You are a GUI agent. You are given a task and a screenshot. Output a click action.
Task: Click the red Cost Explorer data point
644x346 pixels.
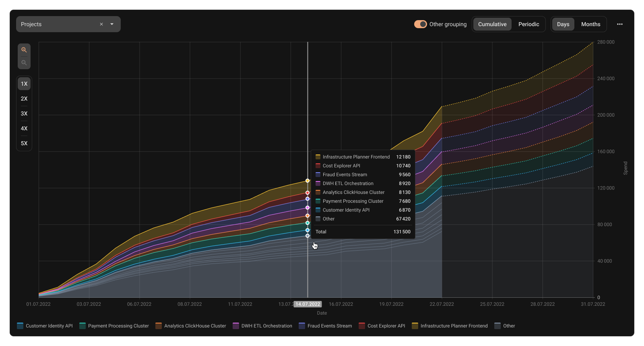[x=308, y=193]
